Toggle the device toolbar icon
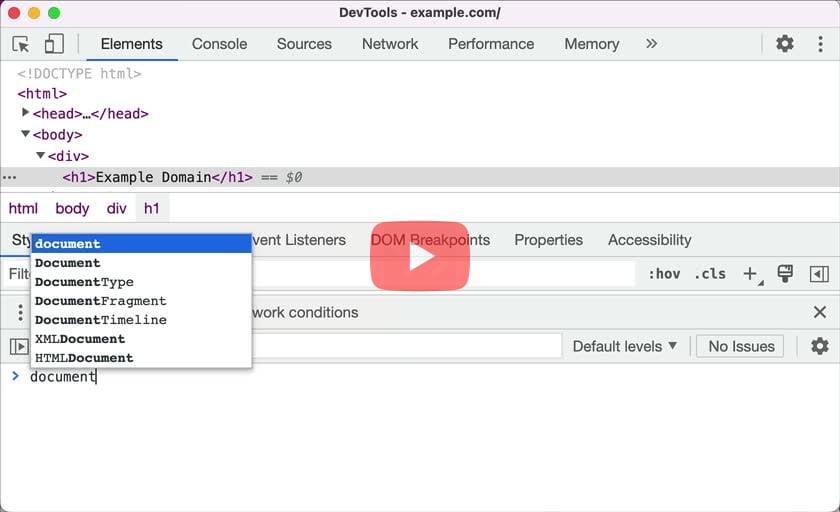This screenshot has height=512, width=840. (x=54, y=44)
